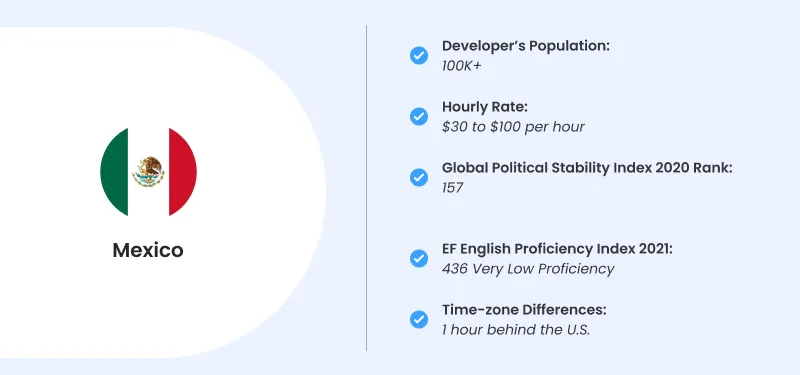Click the Developer's Population heading
Screen dimensions: 800x375
(x=526, y=46)
